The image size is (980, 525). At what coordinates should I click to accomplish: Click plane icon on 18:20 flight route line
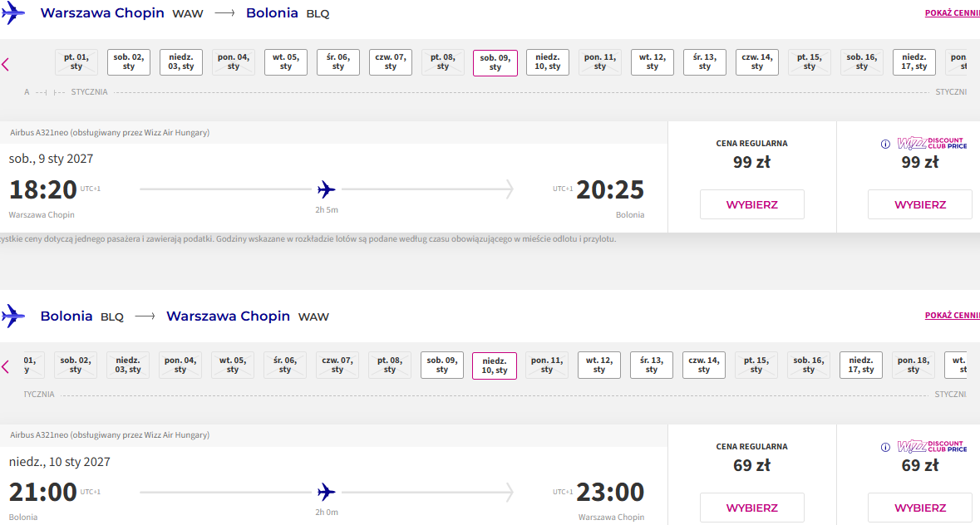pos(326,189)
